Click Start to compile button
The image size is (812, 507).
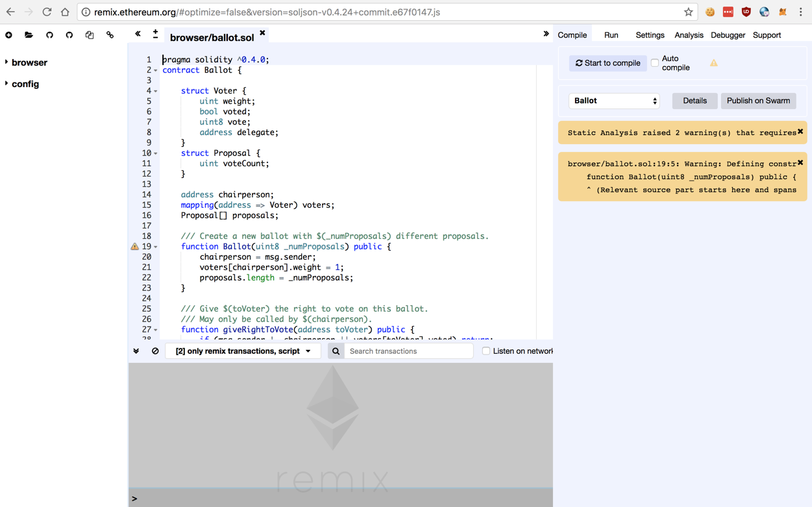coord(608,63)
